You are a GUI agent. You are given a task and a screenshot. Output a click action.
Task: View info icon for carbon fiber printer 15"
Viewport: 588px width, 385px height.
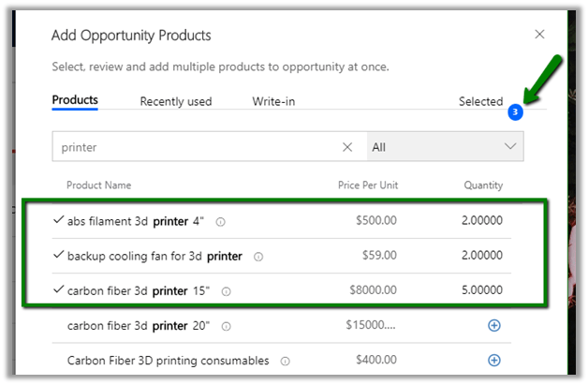pyautogui.click(x=227, y=291)
